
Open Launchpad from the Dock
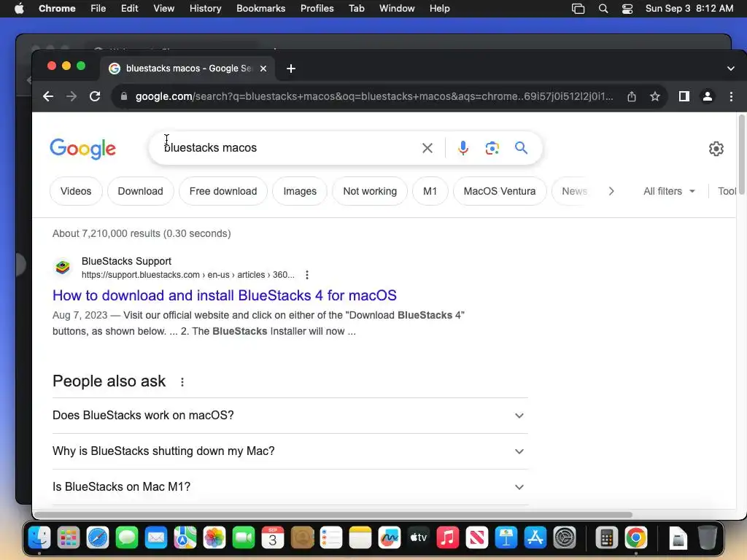68,538
